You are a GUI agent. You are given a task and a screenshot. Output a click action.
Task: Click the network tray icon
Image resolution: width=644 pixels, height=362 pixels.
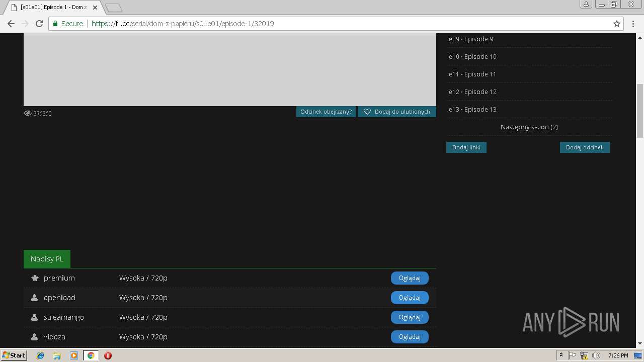pyautogui.click(x=584, y=355)
